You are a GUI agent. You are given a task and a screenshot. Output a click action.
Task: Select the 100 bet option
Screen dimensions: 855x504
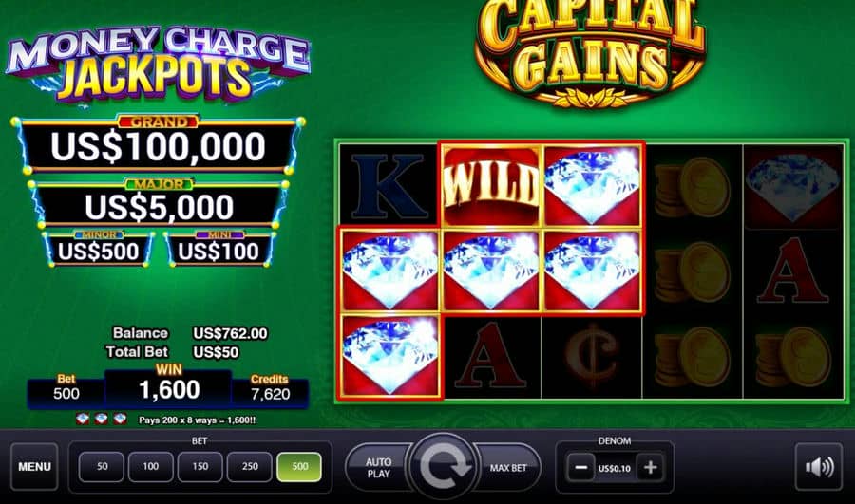click(151, 466)
